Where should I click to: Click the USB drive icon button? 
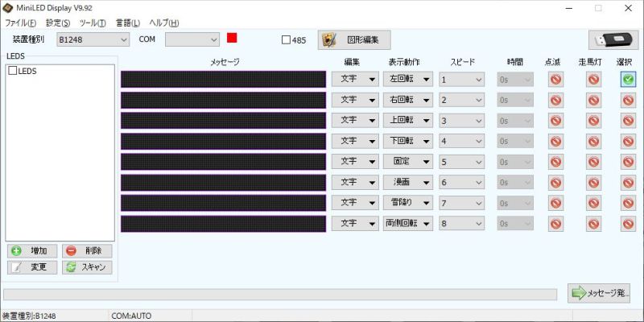[x=613, y=39]
